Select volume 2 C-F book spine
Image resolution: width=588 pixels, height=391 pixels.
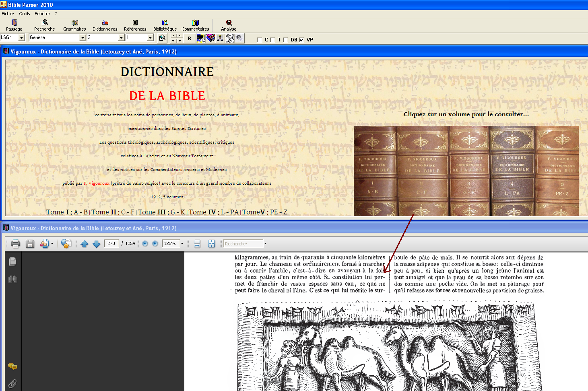coord(422,171)
